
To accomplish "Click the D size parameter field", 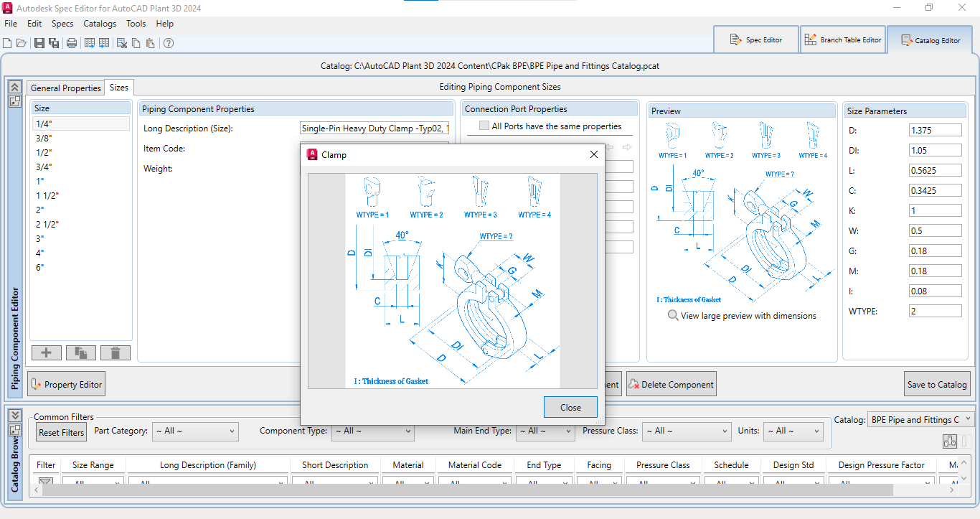I will point(935,131).
